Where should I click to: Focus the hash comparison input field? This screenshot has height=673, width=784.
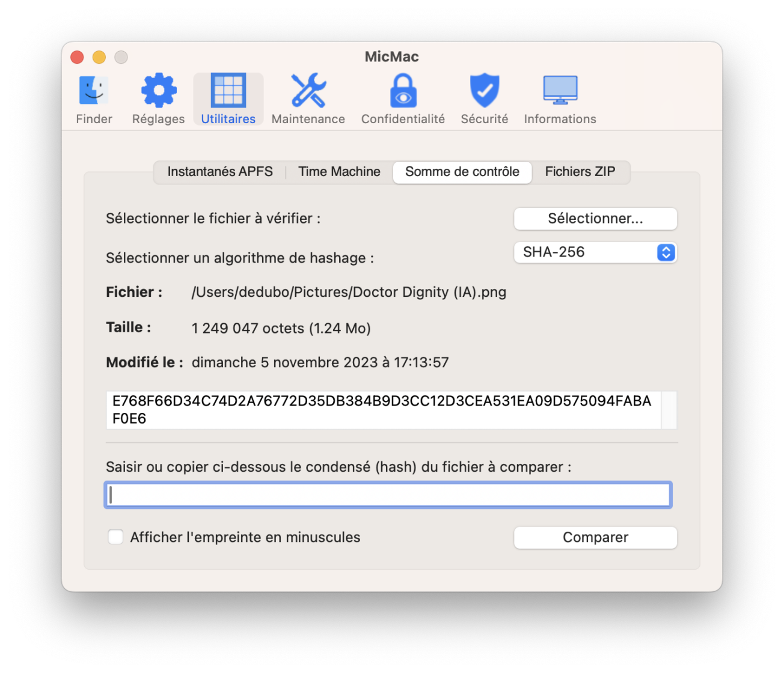pyautogui.click(x=388, y=495)
